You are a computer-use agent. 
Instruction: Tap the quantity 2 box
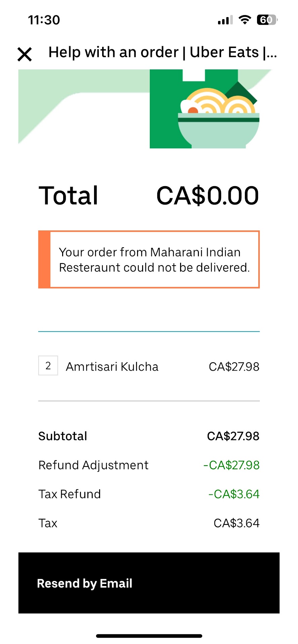click(x=48, y=366)
